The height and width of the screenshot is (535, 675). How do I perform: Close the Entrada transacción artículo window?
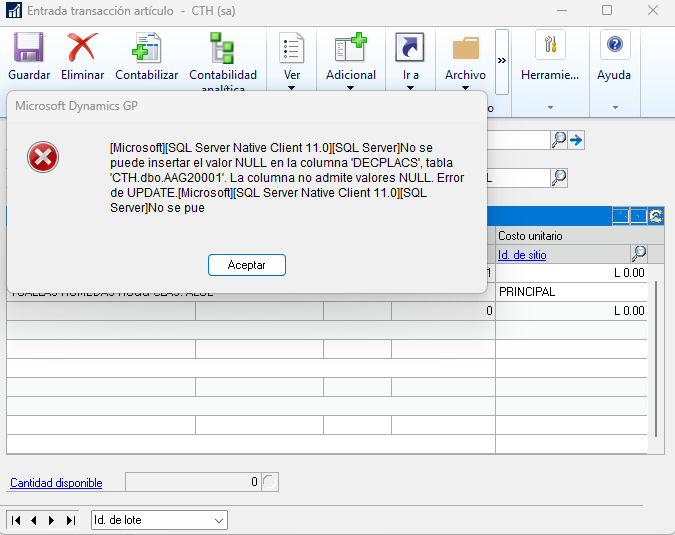pyautogui.click(x=653, y=10)
